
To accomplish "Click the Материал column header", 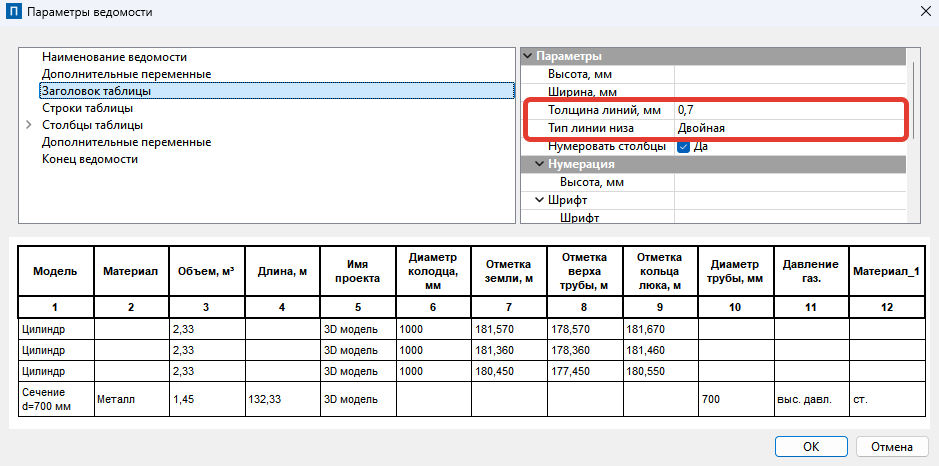I will point(131,271).
